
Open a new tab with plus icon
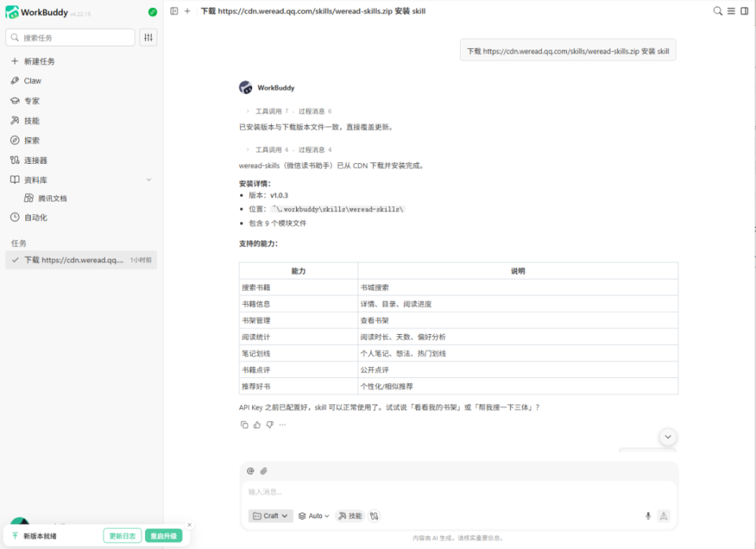187,11
